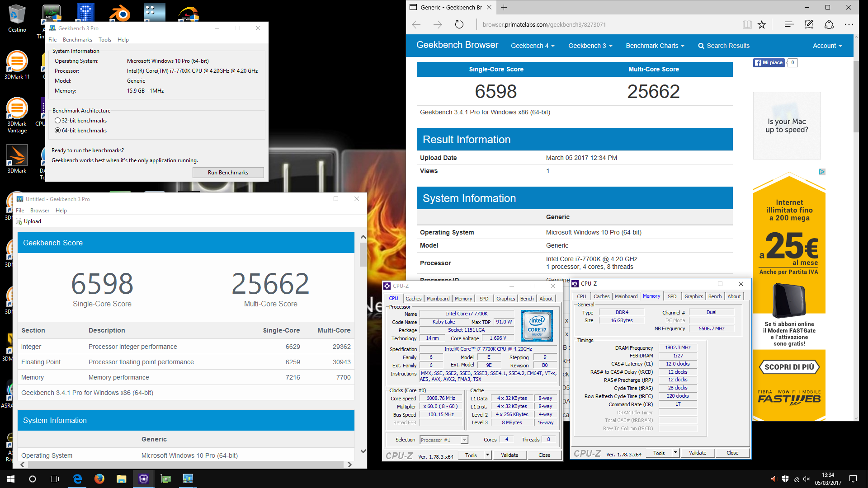The image size is (868, 488).
Task: Open the 3DMark 11 desktop shortcut
Action: [17, 65]
